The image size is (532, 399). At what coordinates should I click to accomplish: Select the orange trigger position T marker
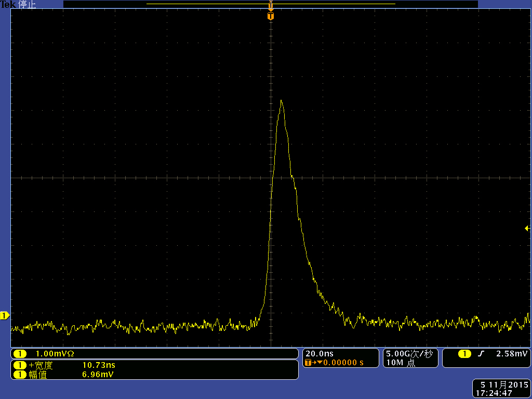[270, 16]
